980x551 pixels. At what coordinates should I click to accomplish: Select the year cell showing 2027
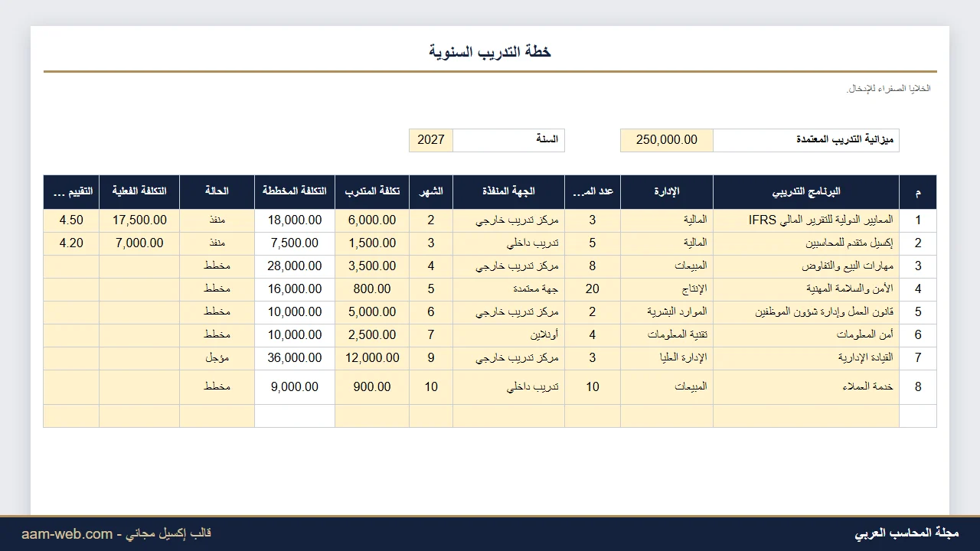point(431,140)
